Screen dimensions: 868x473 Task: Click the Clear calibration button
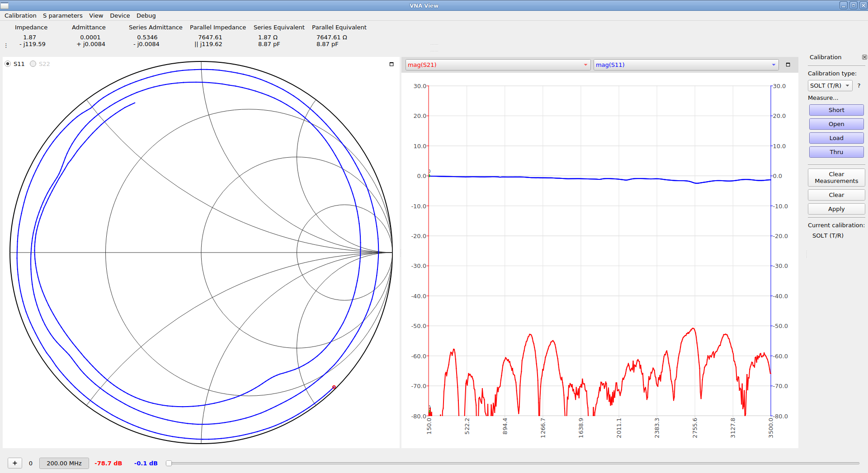point(836,195)
